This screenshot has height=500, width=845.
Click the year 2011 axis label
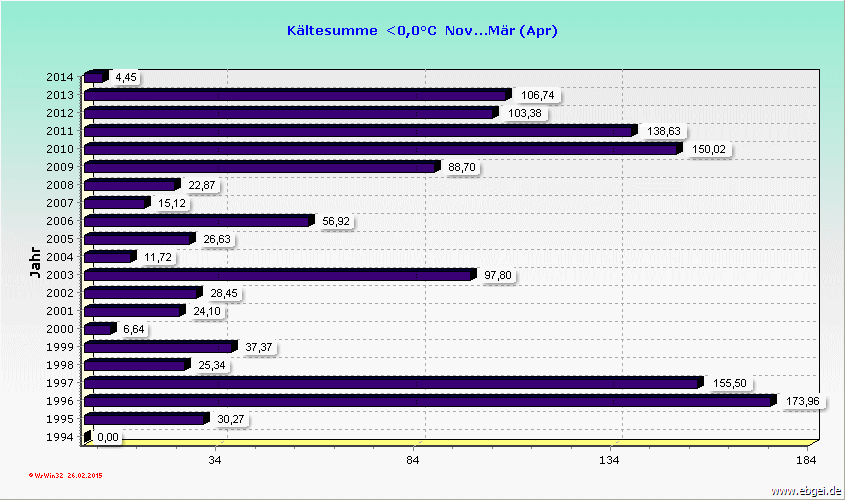59,131
